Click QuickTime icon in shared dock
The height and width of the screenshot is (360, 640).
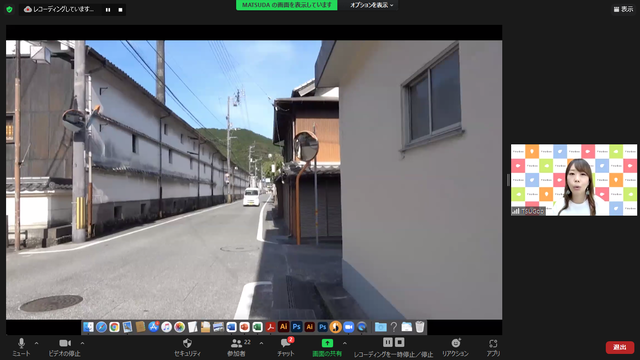[361, 327]
